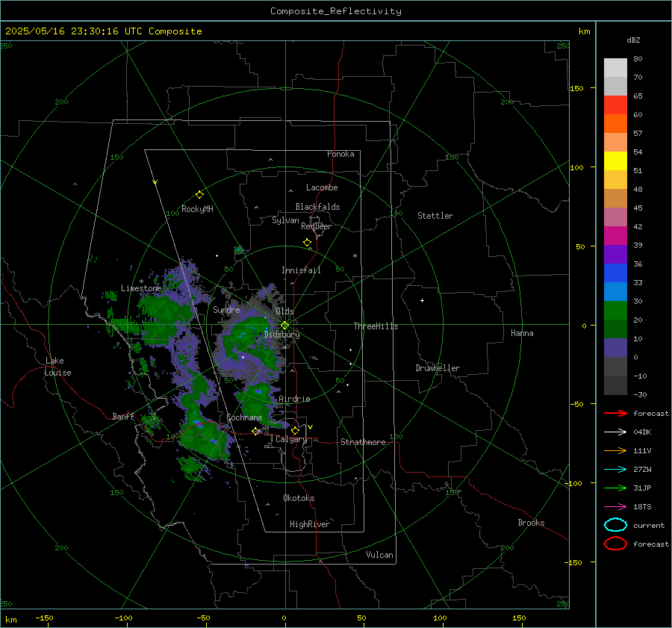Viewport: 672px width, 628px height.
Task: Pick the indigo 0-10 dBZ swatch
Action: [x=615, y=348]
